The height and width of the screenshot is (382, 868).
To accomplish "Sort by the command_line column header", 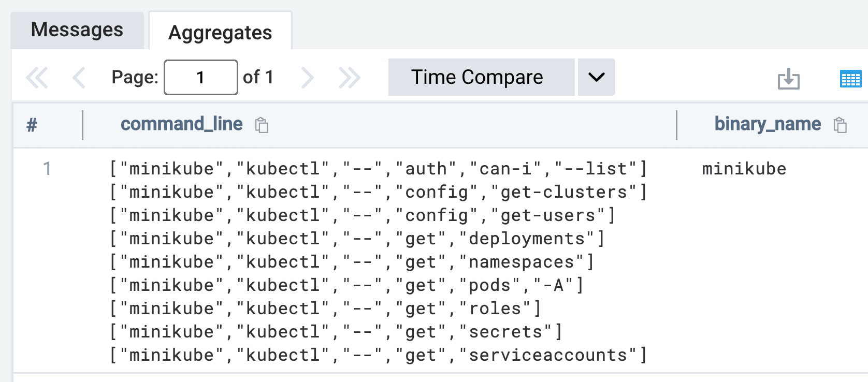I will (181, 124).
